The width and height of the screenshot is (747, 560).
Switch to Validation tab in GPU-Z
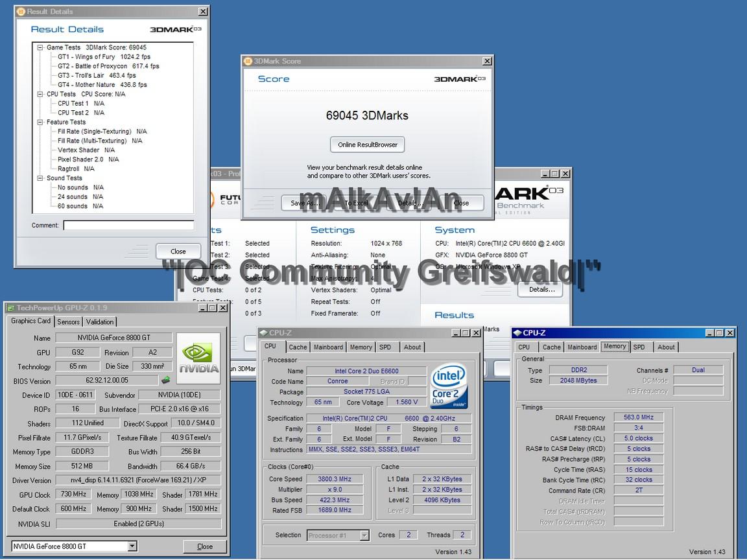pyautogui.click(x=100, y=322)
